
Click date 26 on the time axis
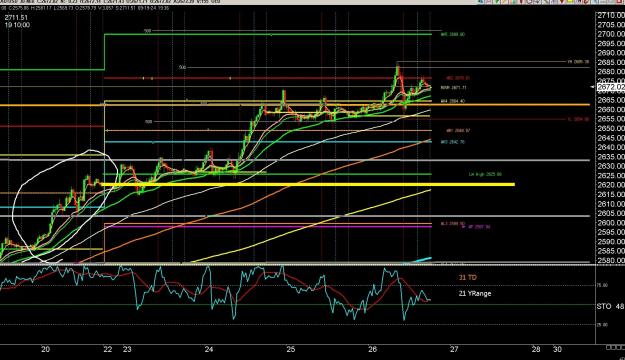coord(372,350)
